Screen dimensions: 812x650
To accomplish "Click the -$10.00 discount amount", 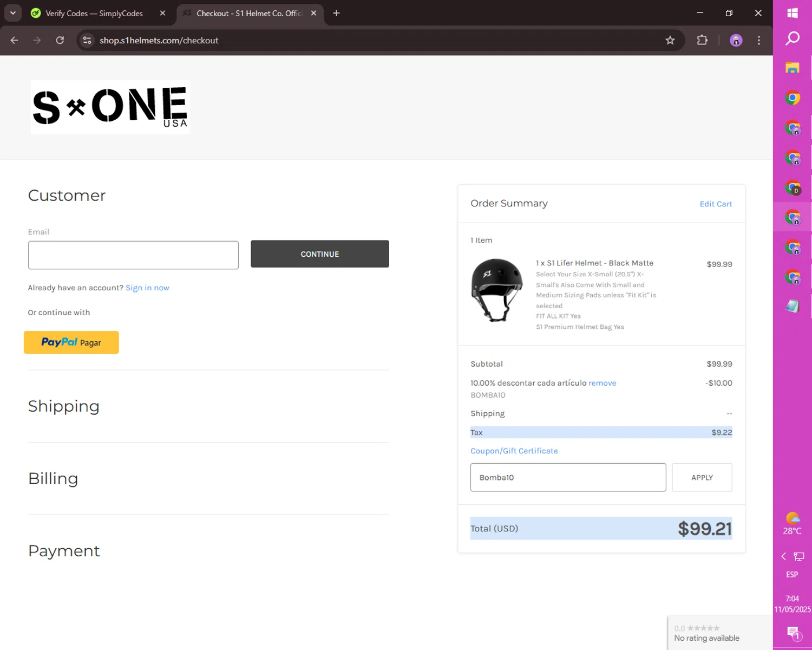I will coord(719,383).
